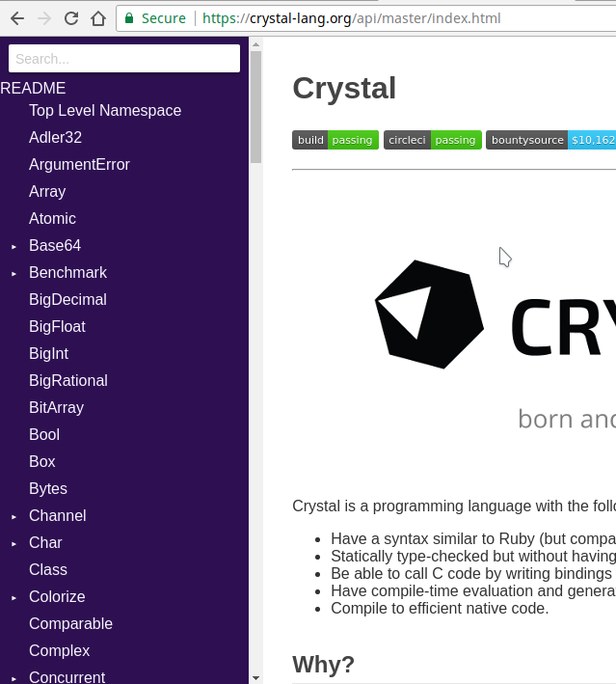Open the Comparable entry
Screen dimensions: 616x684
[x=70, y=624]
